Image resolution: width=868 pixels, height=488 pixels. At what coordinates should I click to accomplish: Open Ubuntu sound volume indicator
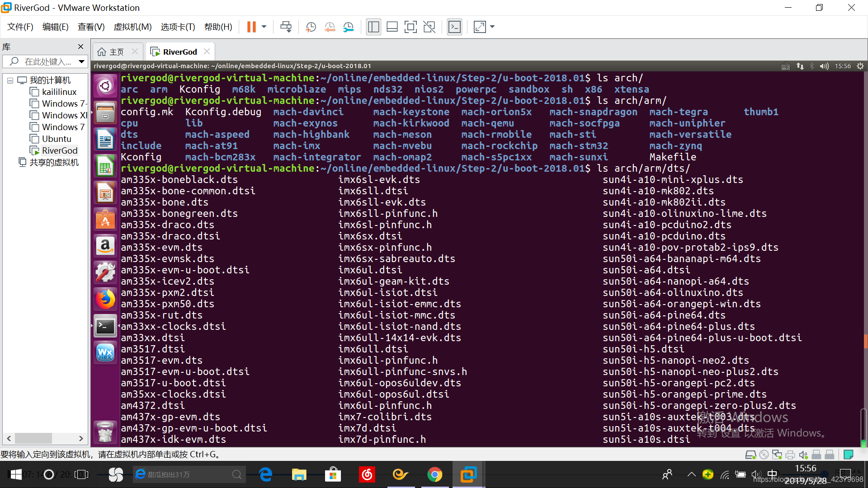824,66
